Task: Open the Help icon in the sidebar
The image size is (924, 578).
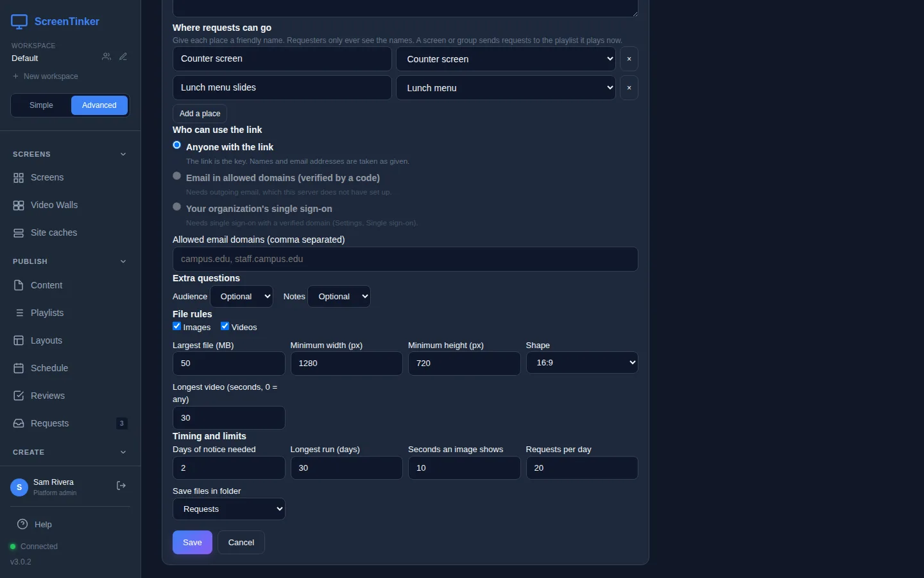Action: coord(22,524)
